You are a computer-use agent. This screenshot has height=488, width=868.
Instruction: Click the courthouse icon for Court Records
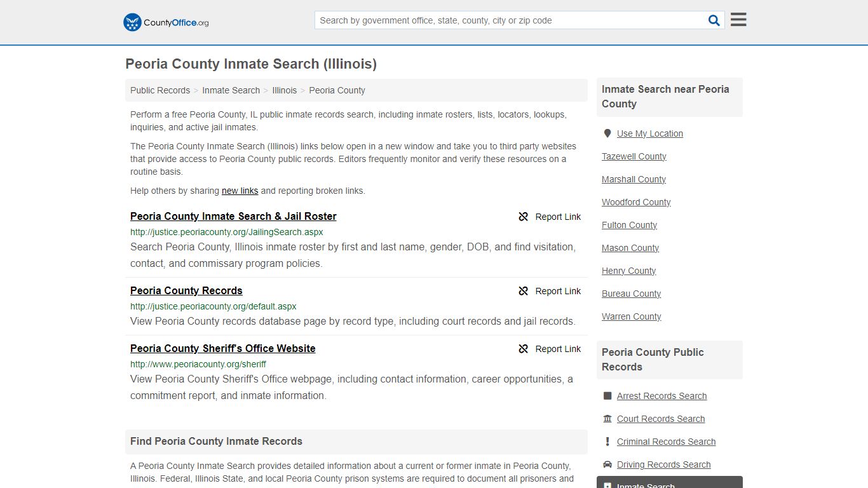pyautogui.click(x=607, y=419)
